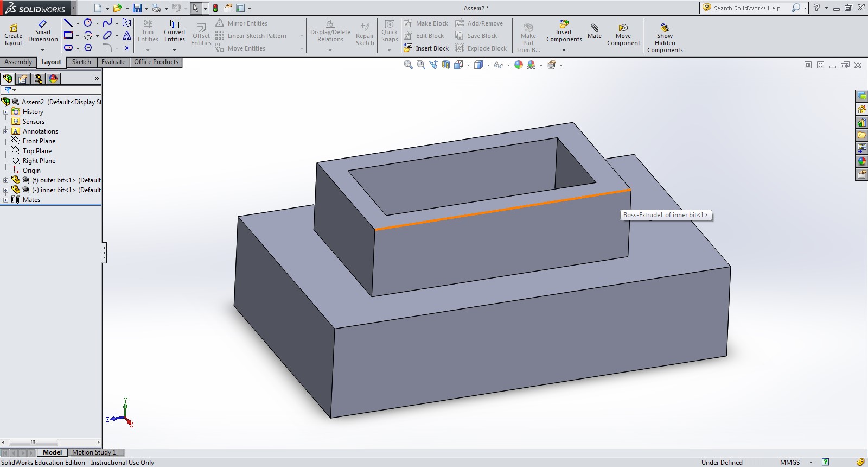Open the DisplayManager tab icon
The height and width of the screenshot is (467, 868).
click(53, 79)
